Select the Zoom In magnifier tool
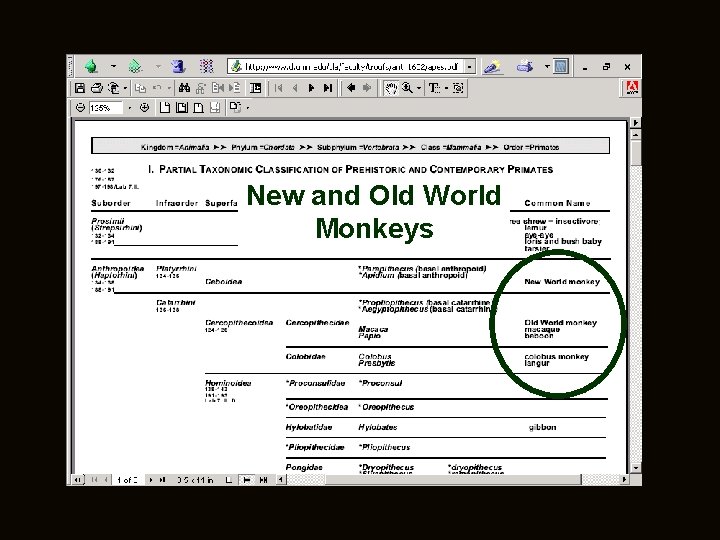 [407, 88]
